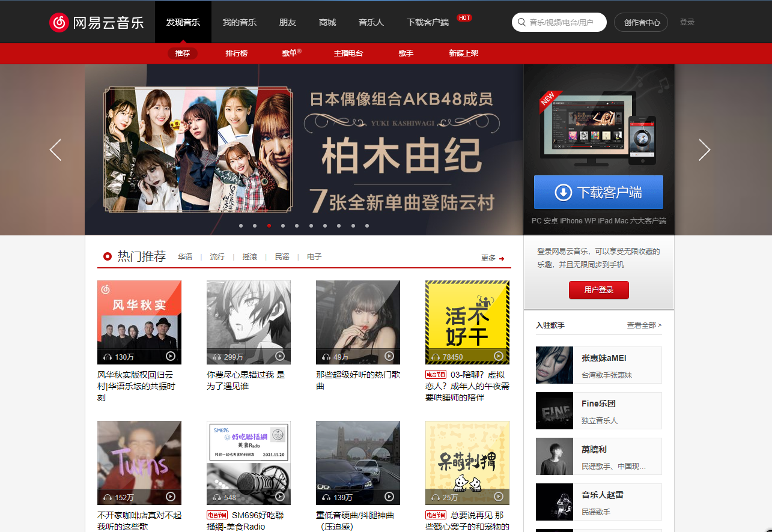
Task: Click the 热门推荐 section heading
Action: (x=142, y=256)
